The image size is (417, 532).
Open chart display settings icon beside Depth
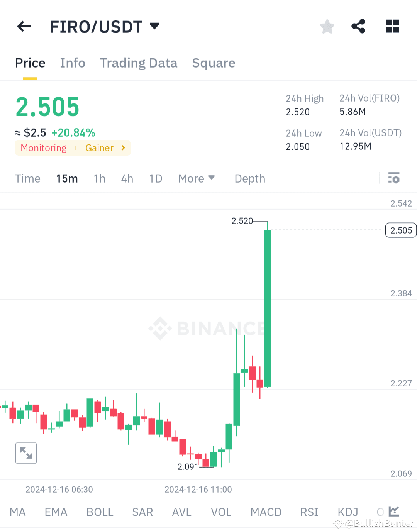(394, 178)
